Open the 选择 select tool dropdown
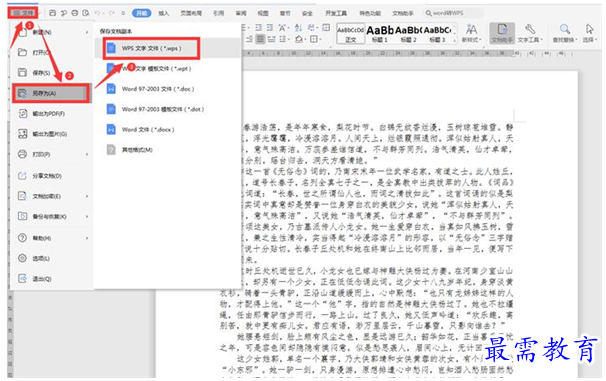The image size is (606, 381). point(590,33)
